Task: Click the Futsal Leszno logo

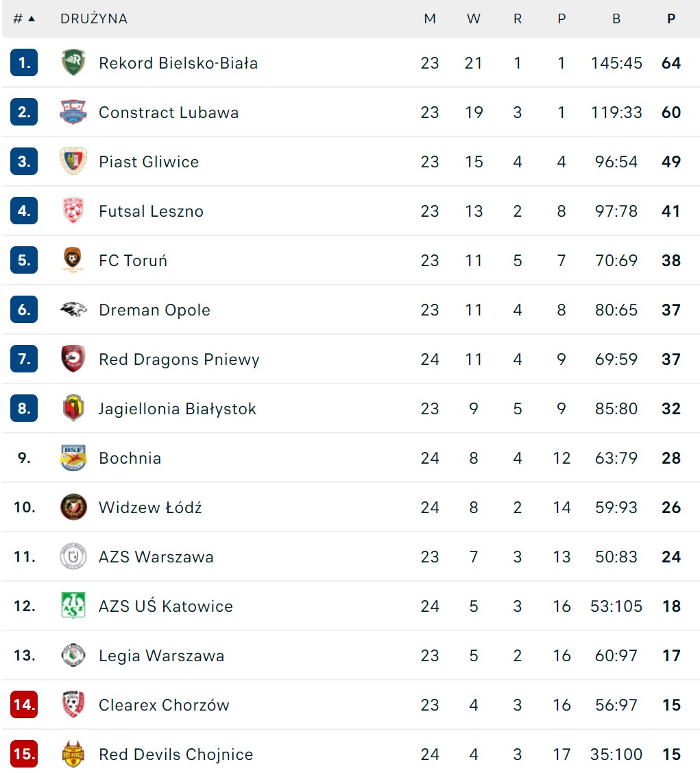Action: (73, 211)
